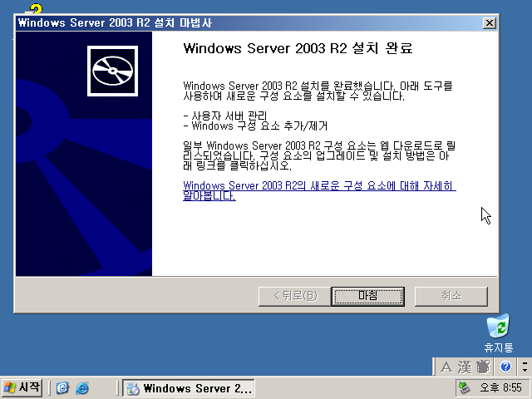Open the 휴지통 Recycle Bin icon

coord(498,333)
